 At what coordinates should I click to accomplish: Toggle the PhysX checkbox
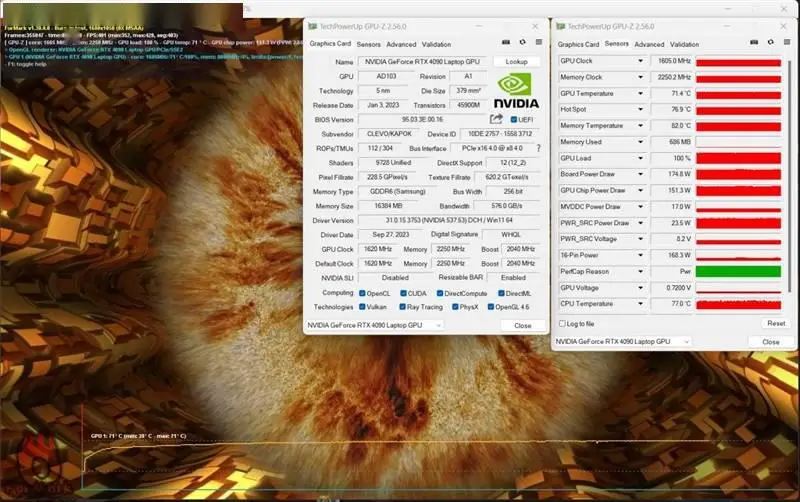point(455,307)
